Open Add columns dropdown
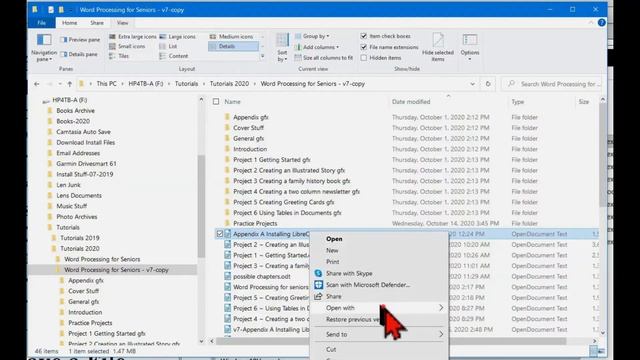 [x=317, y=47]
